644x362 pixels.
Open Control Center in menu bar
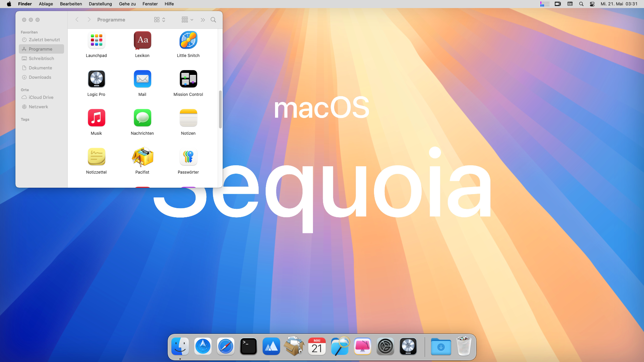tap(592, 4)
